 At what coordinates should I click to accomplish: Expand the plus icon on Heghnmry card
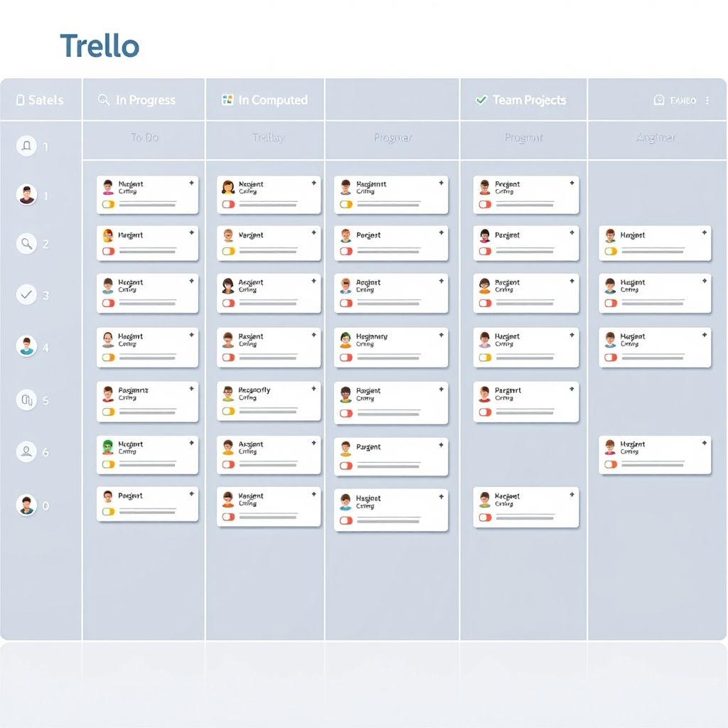441,335
